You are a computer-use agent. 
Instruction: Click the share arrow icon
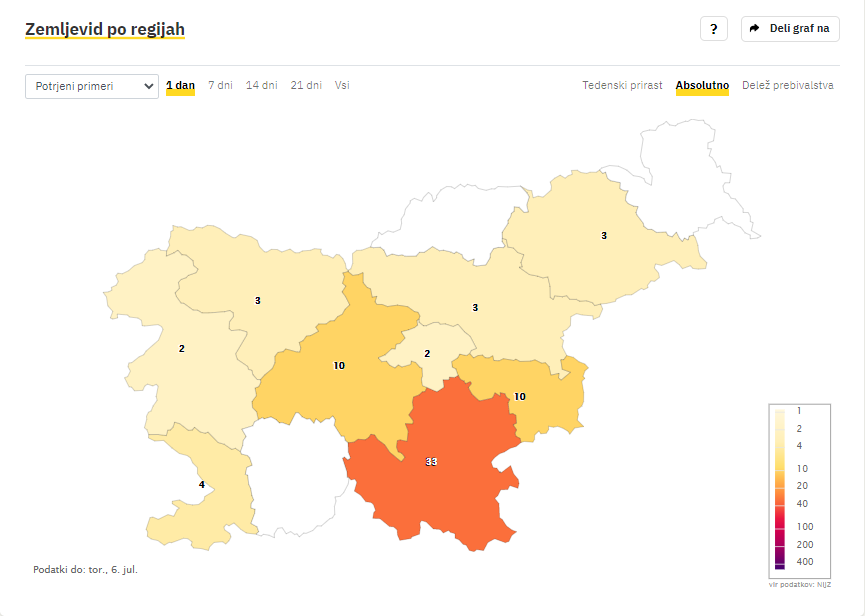tap(755, 28)
